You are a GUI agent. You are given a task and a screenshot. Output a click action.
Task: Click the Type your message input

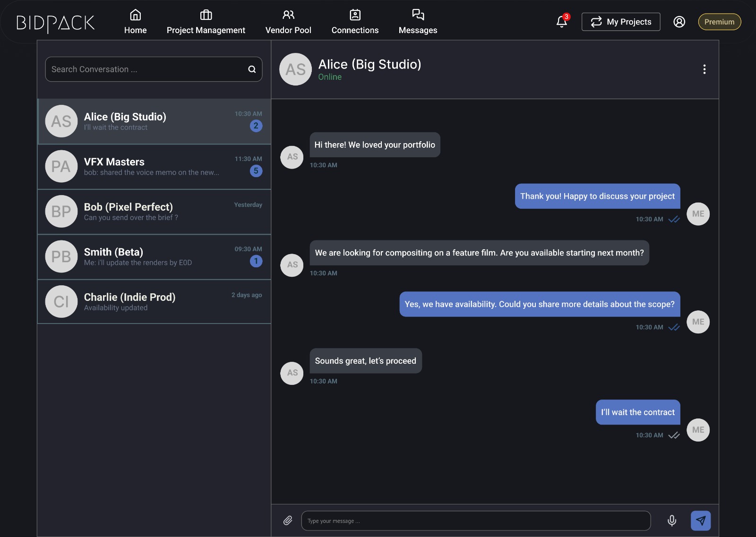[475, 521]
